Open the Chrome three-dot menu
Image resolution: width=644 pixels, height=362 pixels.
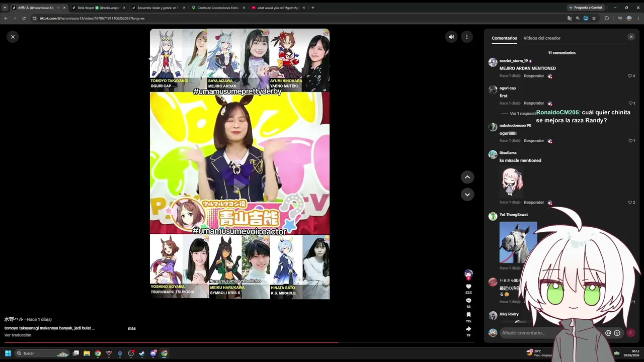coord(638,18)
